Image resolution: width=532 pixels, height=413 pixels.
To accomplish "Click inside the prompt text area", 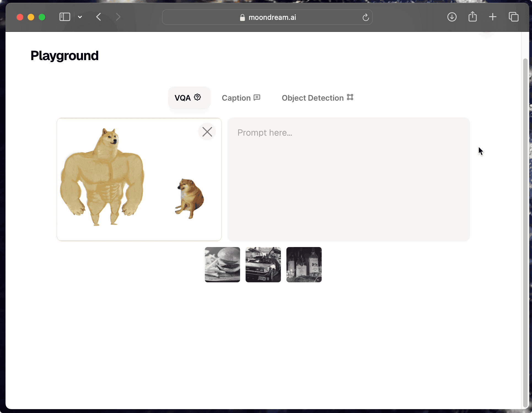I will [x=348, y=179].
